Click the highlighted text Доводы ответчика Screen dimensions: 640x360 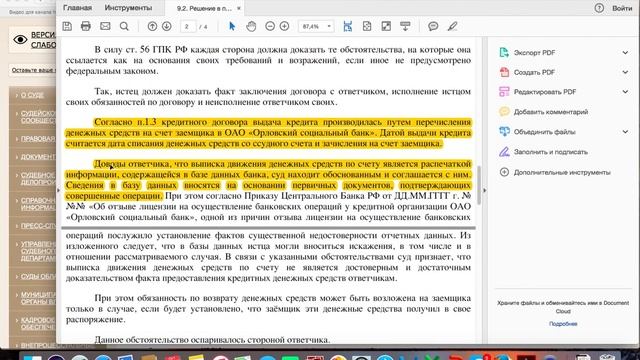(133, 164)
